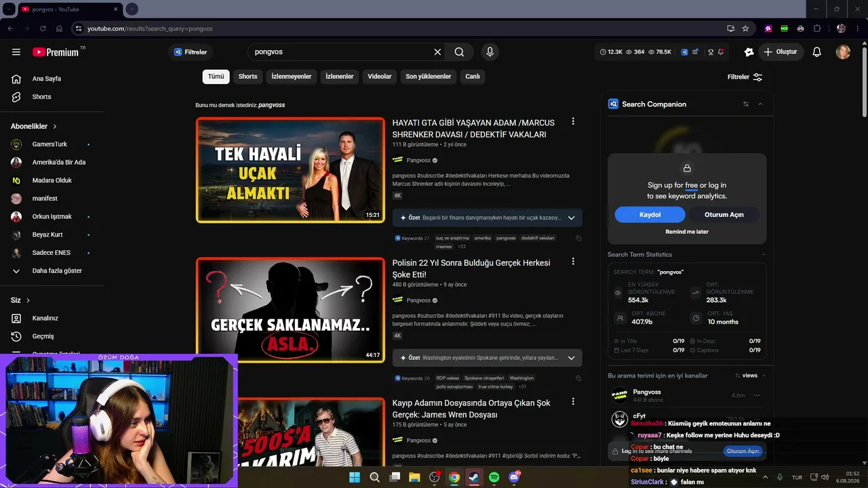Image resolution: width=868 pixels, height=488 pixels.
Task: Click the dedektif vakaları keyword tag
Action: point(538,238)
